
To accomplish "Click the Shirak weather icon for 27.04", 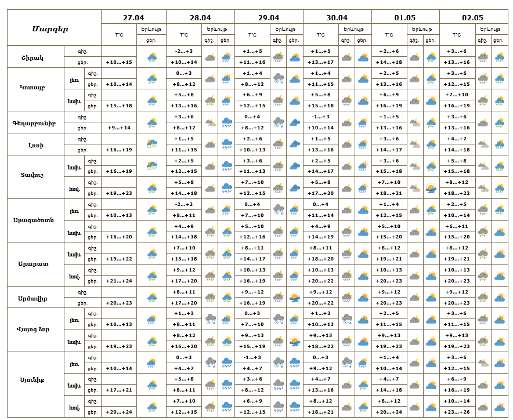I will tap(152, 57).
